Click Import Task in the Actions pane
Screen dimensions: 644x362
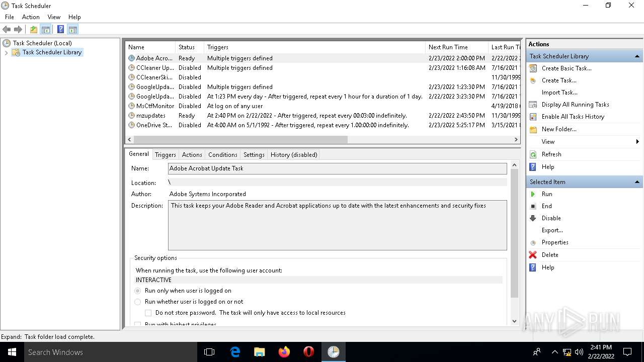pos(559,93)
